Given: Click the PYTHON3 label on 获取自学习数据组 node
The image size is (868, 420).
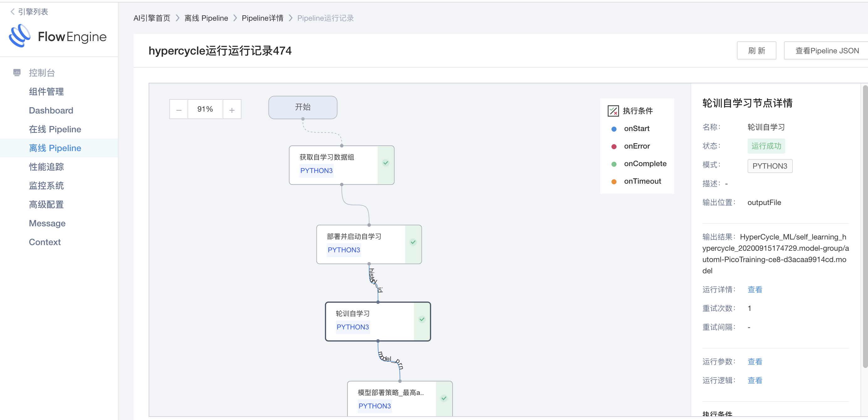Looking at the screenshot, I should (316, 171).
